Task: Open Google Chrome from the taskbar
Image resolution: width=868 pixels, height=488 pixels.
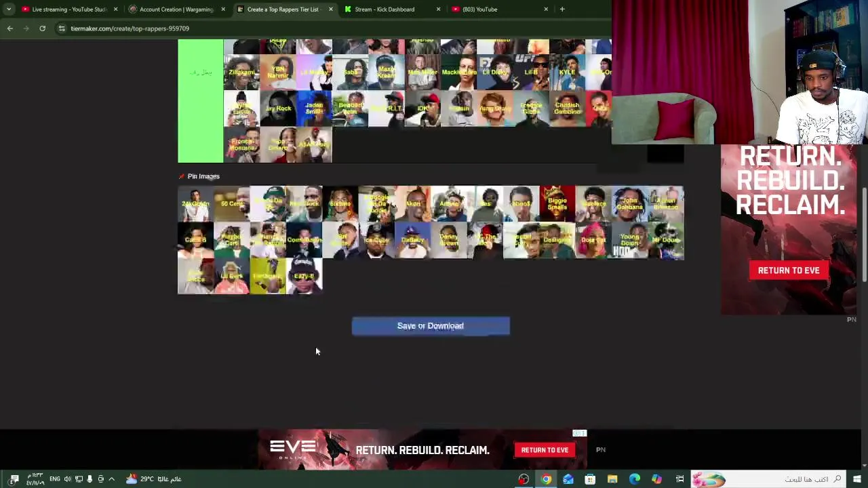Action: 546,479
